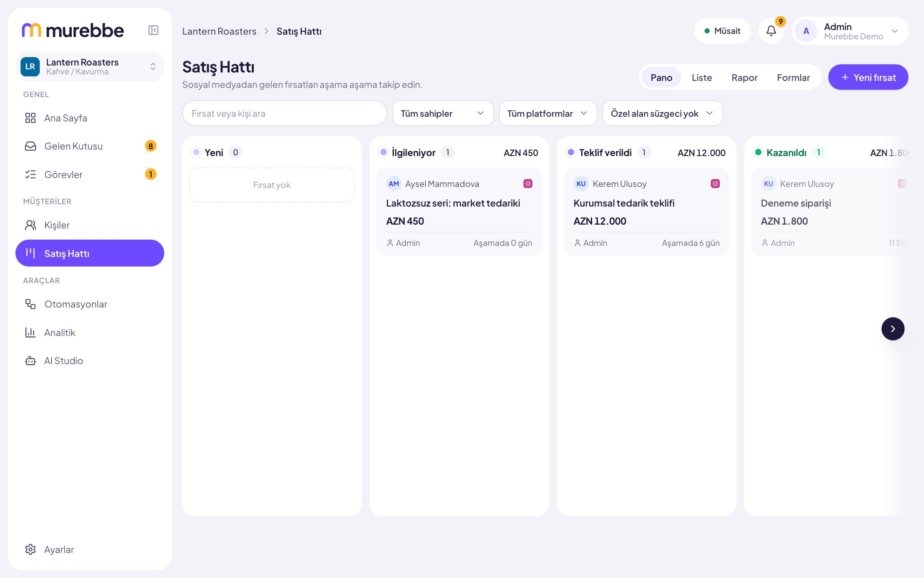Click Instagram icon on Aysel Mammadova card

(x=528, y=184)
